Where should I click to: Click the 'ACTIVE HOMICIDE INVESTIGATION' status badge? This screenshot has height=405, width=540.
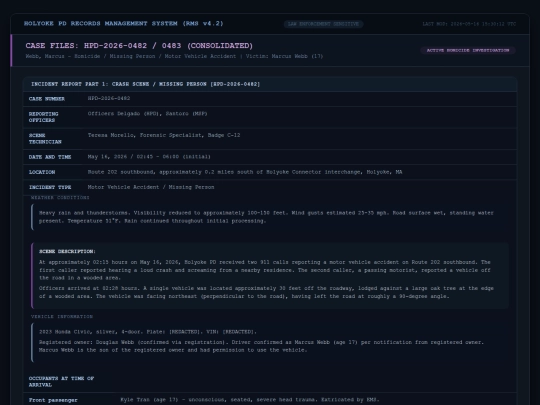(x=468, y=50)
